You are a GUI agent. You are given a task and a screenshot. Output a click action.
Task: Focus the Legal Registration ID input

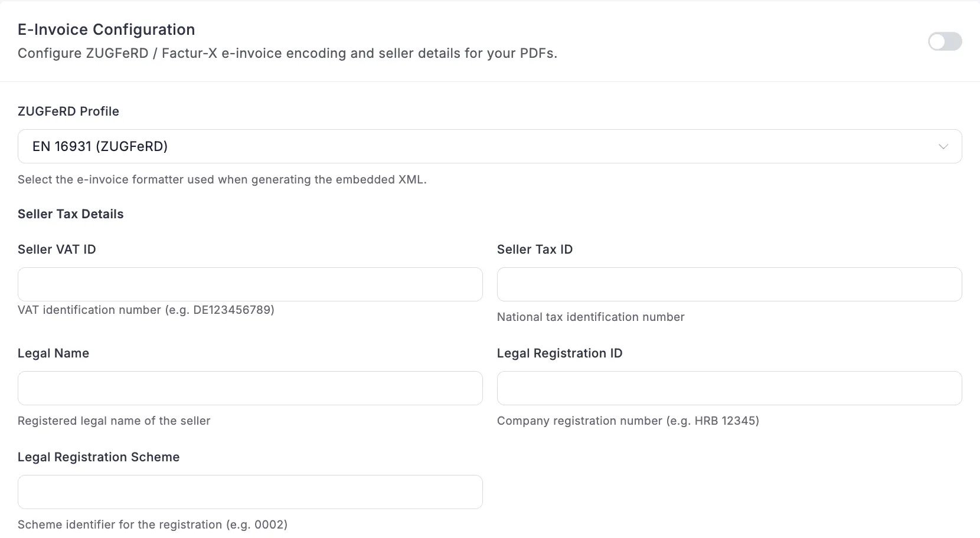[x=729, y=388]
